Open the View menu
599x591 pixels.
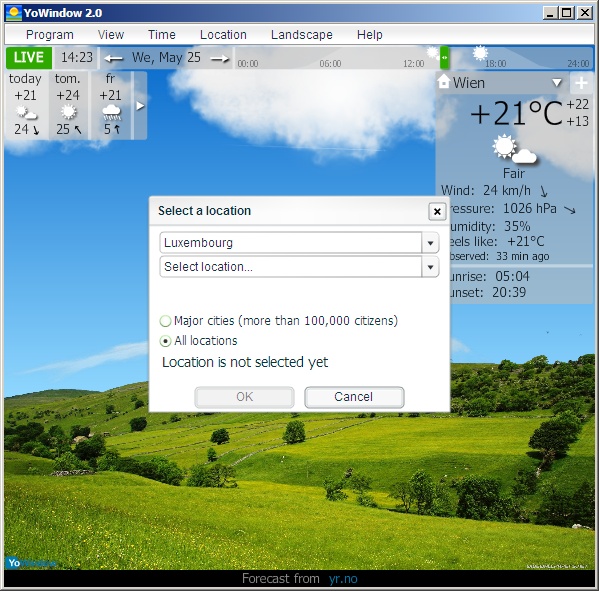tap(111, 35)
